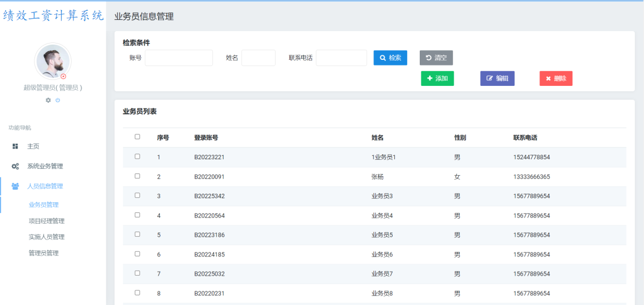Click the homepage grid icon beside 主页

(x=15, y=146)
